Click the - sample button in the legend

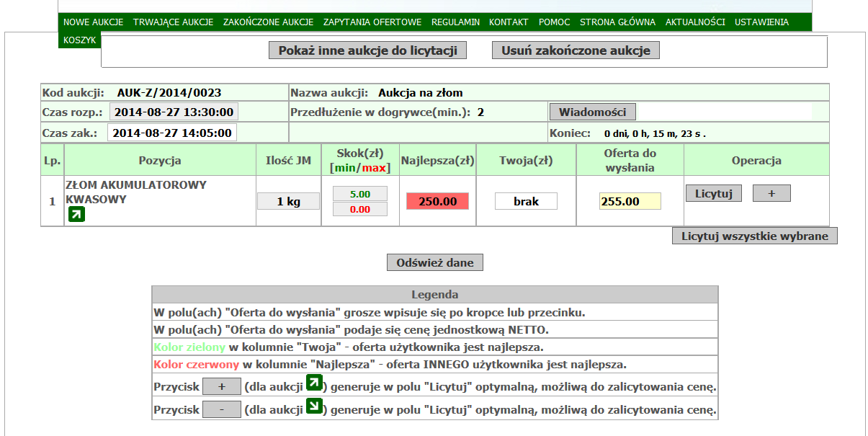click(x=221, y=409)
